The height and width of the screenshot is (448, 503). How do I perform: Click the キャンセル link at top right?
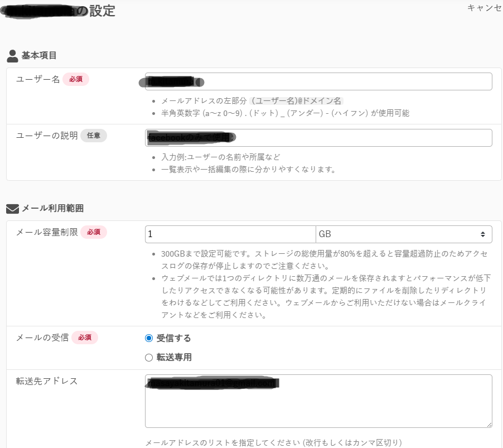[x=484, y=7]
